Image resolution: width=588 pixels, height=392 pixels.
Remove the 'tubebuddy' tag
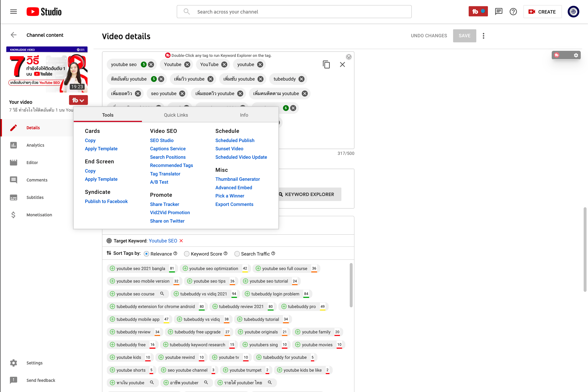(x=301, y=79)
